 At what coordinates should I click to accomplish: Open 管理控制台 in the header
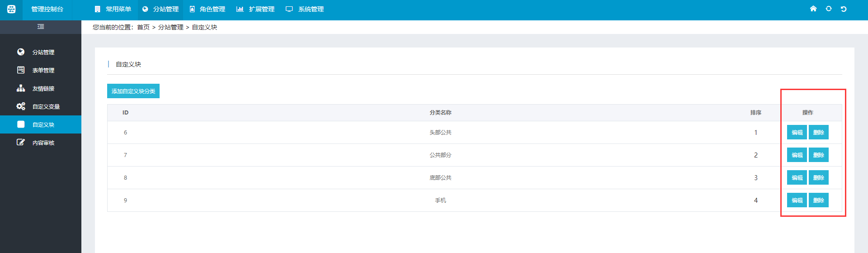tap(47, 9)
